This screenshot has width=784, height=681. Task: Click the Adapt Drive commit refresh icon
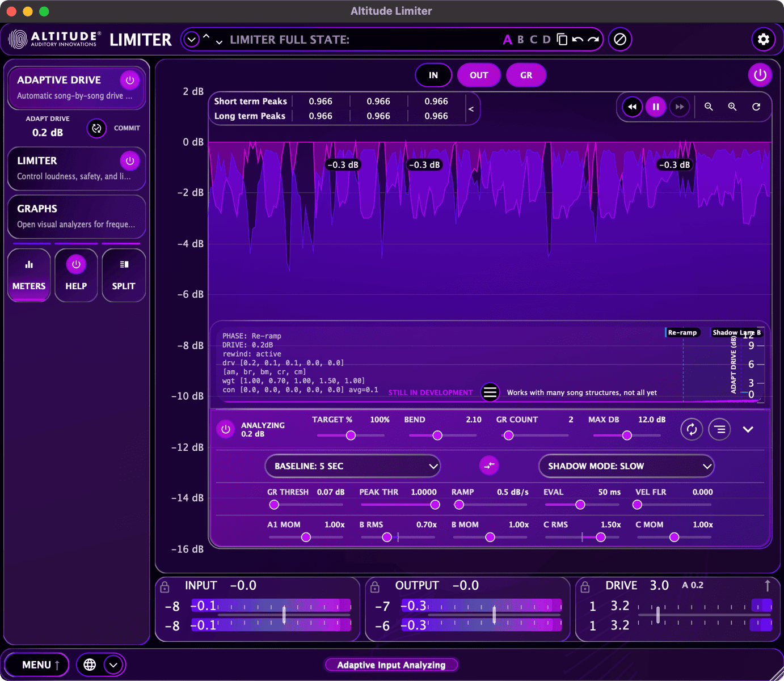coord(96,128)
